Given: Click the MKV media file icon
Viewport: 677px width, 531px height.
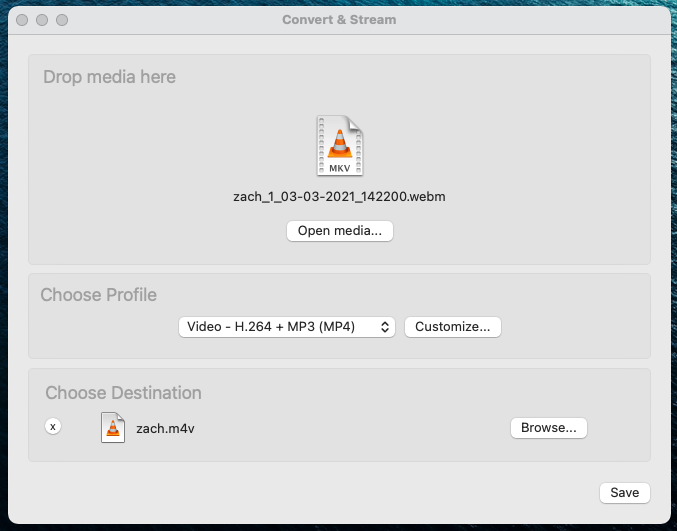Looking at the screenshot, I should pyautogui.click(x=340, y=145).
